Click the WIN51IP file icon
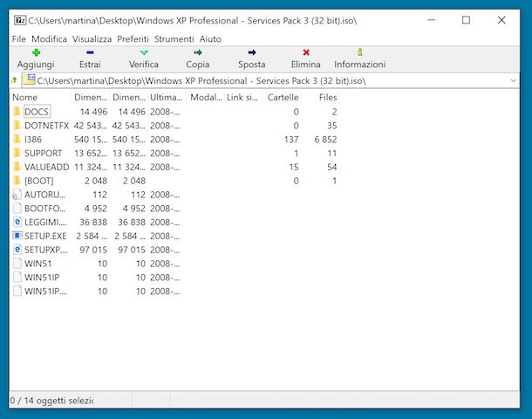Image resolution: width=532 pixels, height=419 pixels. click(17, 277)
